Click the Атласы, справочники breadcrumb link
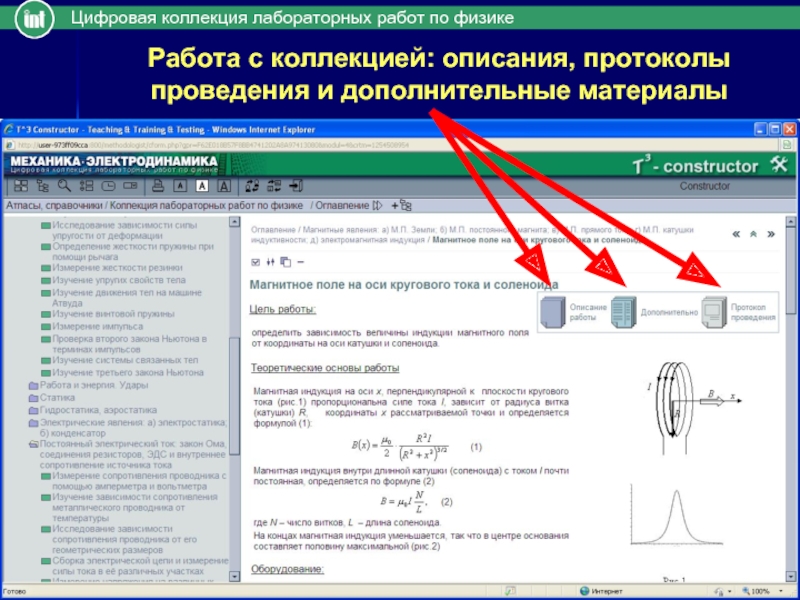 [54, 206]
